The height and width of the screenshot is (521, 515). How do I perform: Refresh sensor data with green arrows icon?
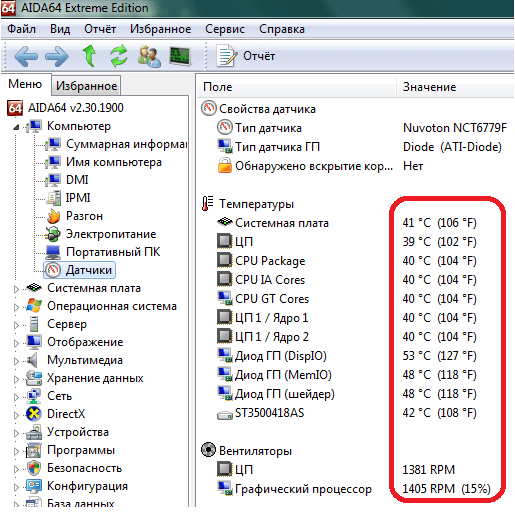(119, 56)
